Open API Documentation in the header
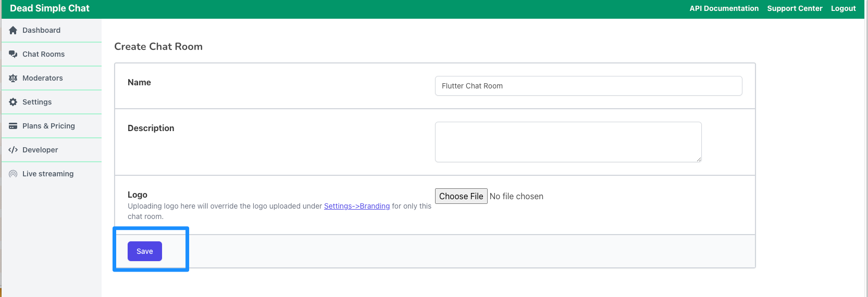Image resolution: width=868 pixels, height=297 pixels. pyautogui.click(x=724, y=8)
